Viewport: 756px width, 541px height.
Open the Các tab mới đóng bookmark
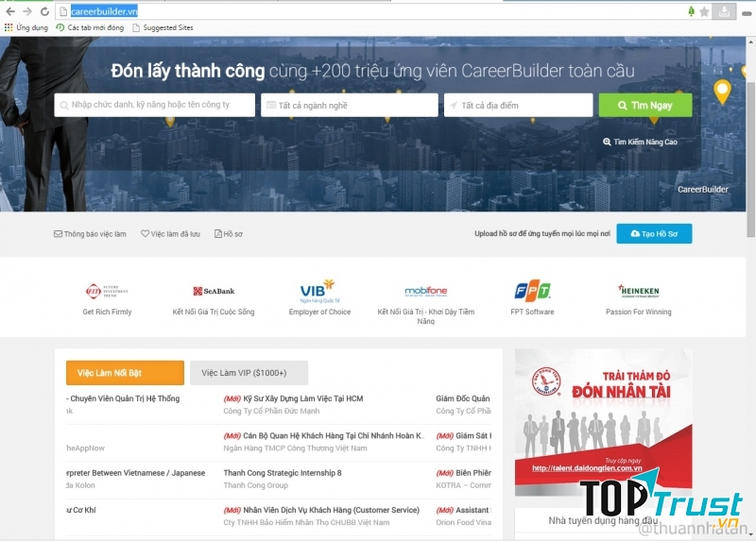(90, 27)
